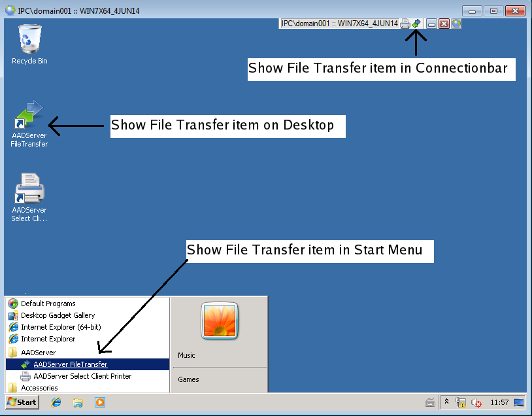Select AADServer Select Client Printer menu entry
This screenshot has width=532, height=416.
pos(82,376)
